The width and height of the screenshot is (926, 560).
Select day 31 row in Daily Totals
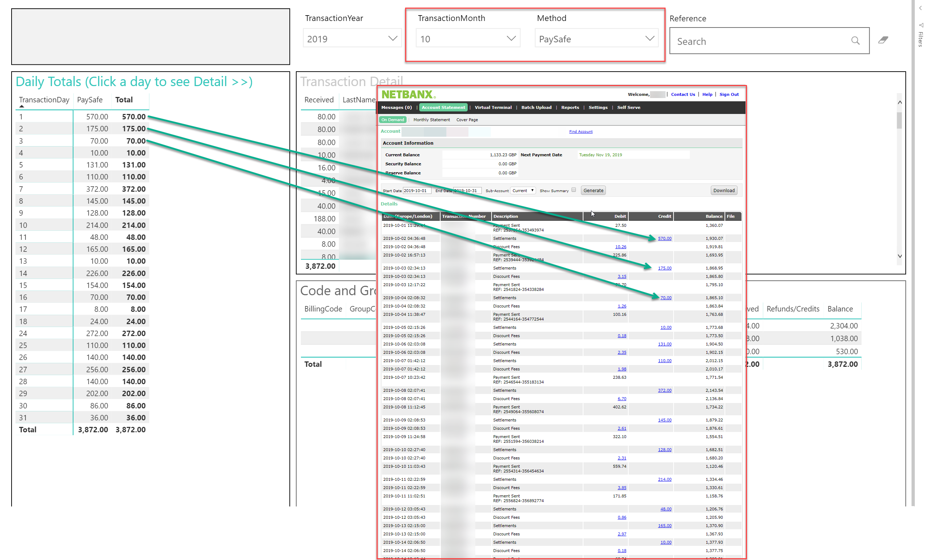pos(82,417)
